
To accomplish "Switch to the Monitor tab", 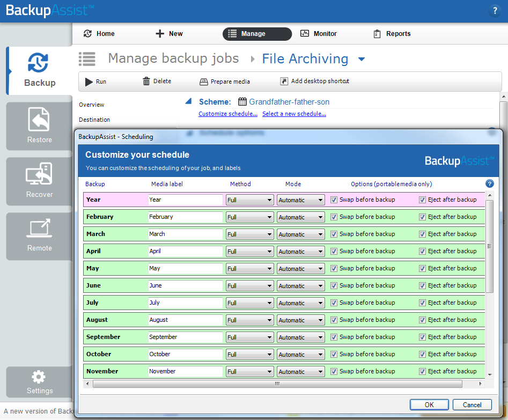I will tap(319, 34).
